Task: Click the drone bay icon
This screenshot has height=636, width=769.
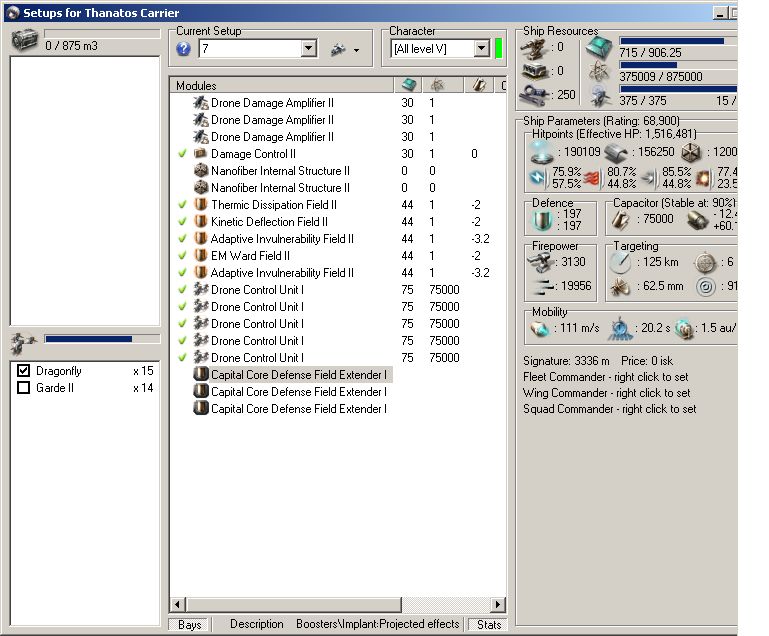Action: click(x=23, y=344)
